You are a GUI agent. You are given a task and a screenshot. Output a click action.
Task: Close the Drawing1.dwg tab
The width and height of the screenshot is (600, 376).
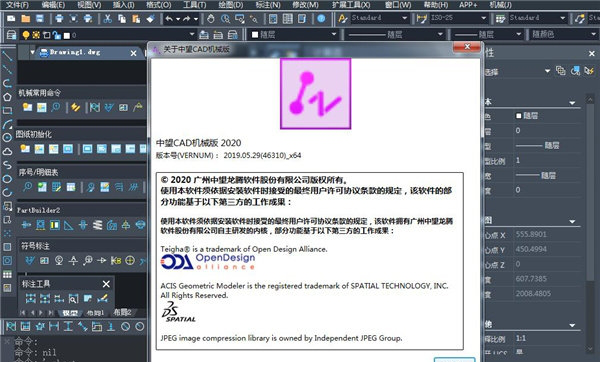pos(133,53)
